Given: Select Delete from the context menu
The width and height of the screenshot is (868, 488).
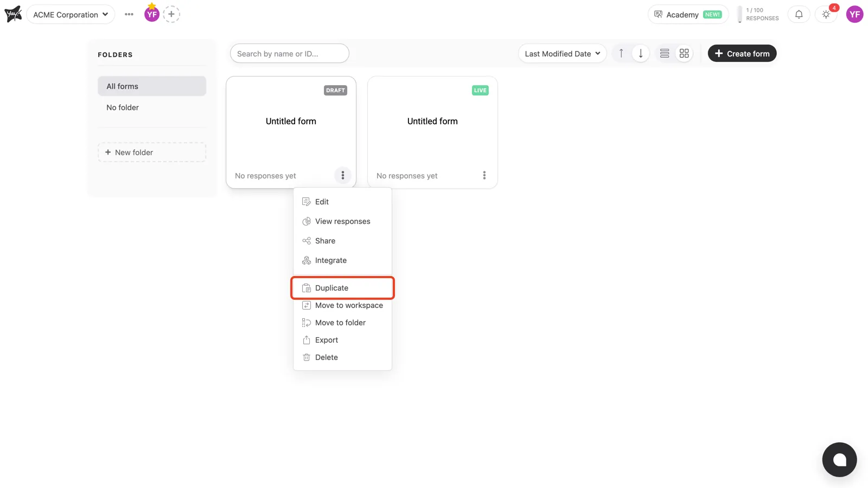Looking at the screenshot, I should click(342, 357).
